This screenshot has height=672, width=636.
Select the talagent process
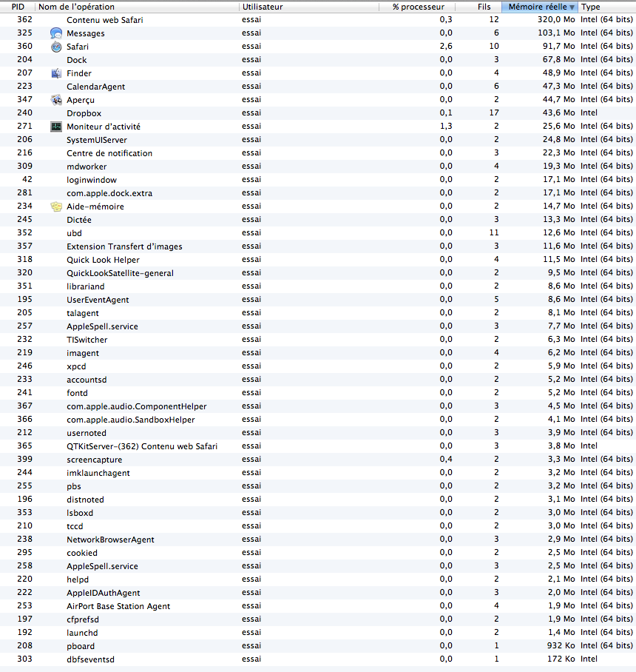(318, 312)
